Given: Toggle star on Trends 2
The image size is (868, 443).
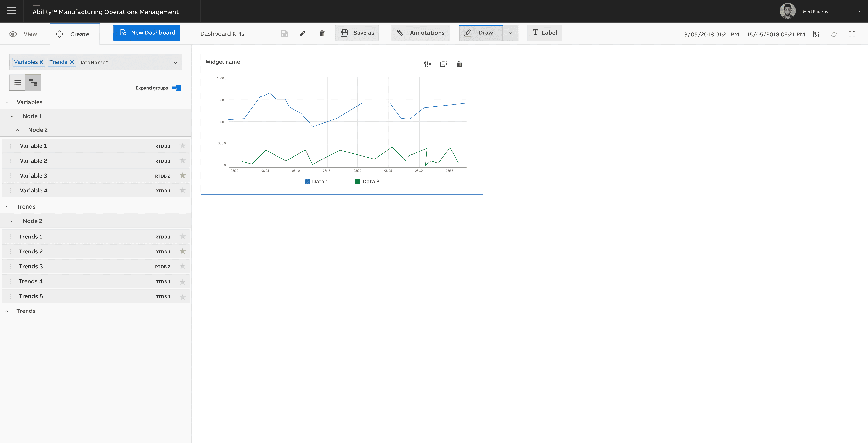Looking at the screenshot, I should click(x=183, y=251).
